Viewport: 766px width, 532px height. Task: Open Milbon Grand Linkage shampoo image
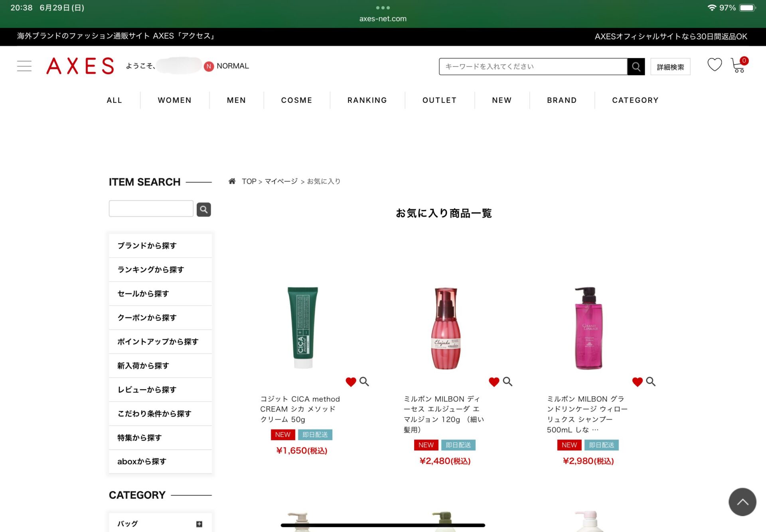589,328
